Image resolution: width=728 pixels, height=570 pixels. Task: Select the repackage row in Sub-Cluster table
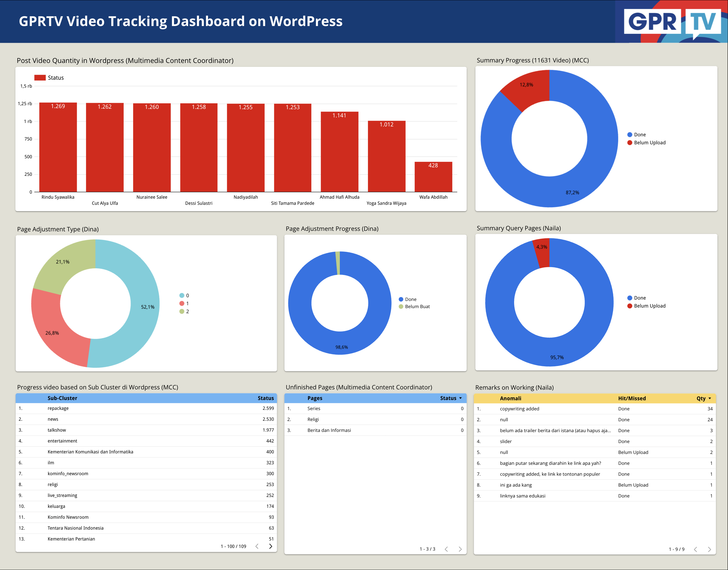[146, 408]
